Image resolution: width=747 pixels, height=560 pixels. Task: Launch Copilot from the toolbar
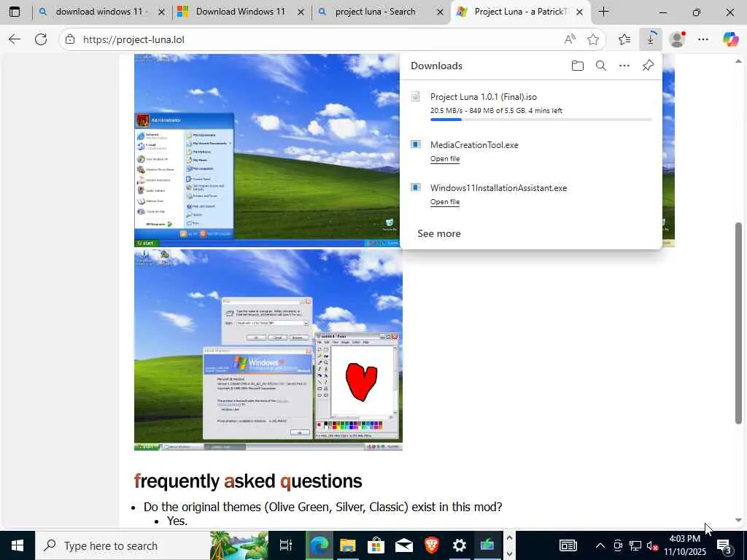click(730, 39)
